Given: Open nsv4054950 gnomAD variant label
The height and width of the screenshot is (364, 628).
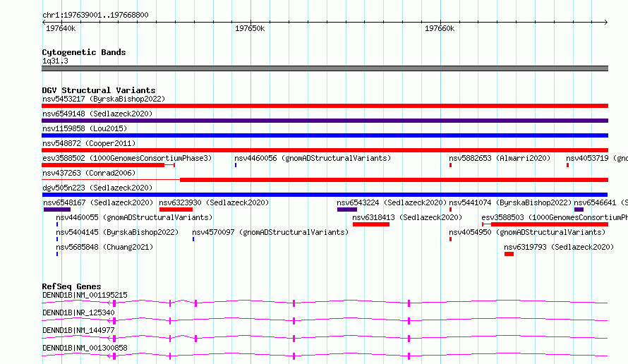Looking at the screenshot, I should tap(527, 232).
